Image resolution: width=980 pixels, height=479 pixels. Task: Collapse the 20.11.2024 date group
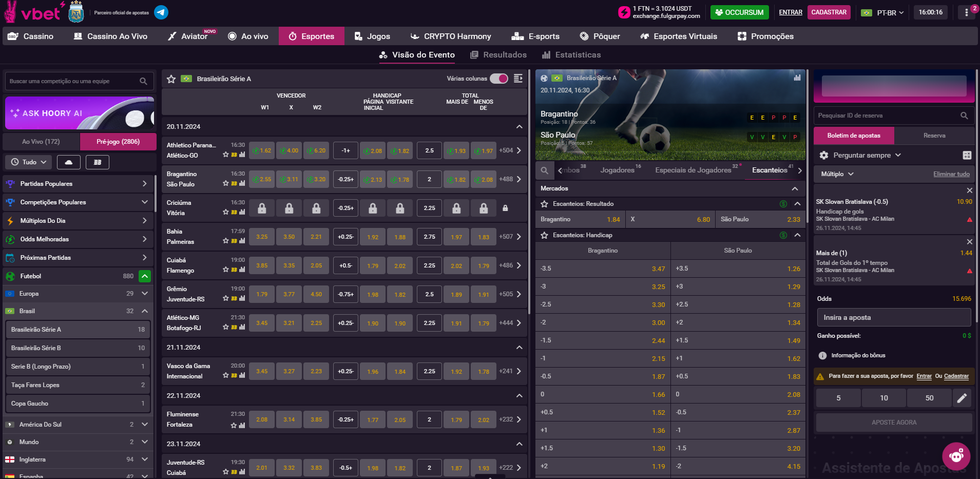click(519, 127)
